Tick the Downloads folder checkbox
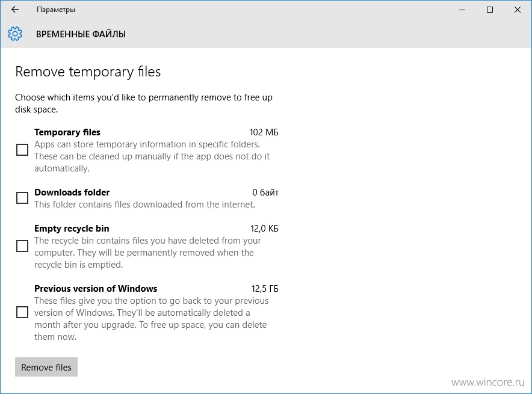Viewport: 532px width, 394px height. (22, 198)
